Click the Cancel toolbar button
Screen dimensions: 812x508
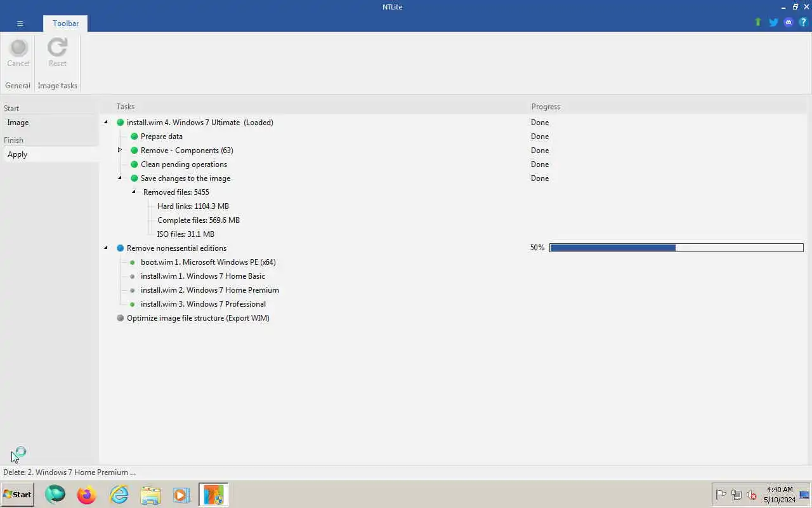click(x=18, y=53)
